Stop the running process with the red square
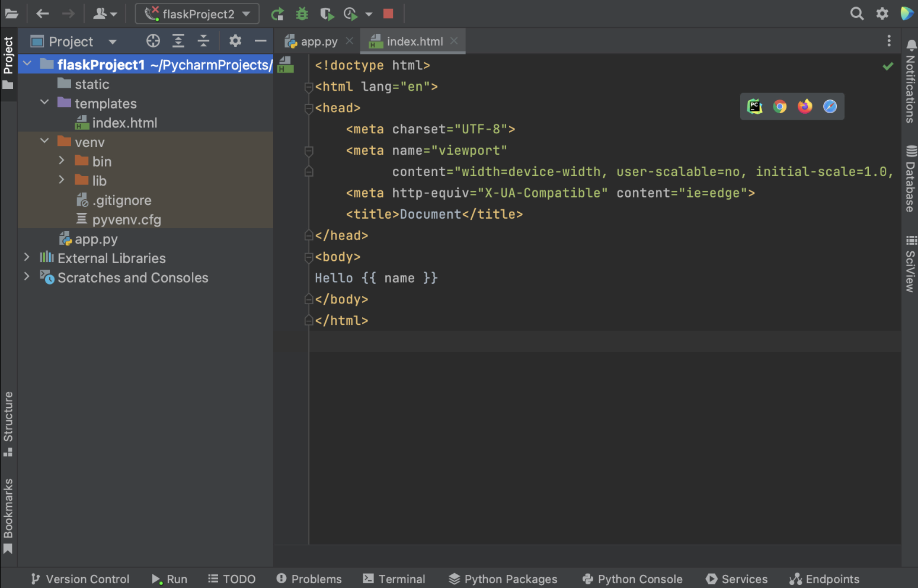918x588 pixels. [x=388, y=14]
